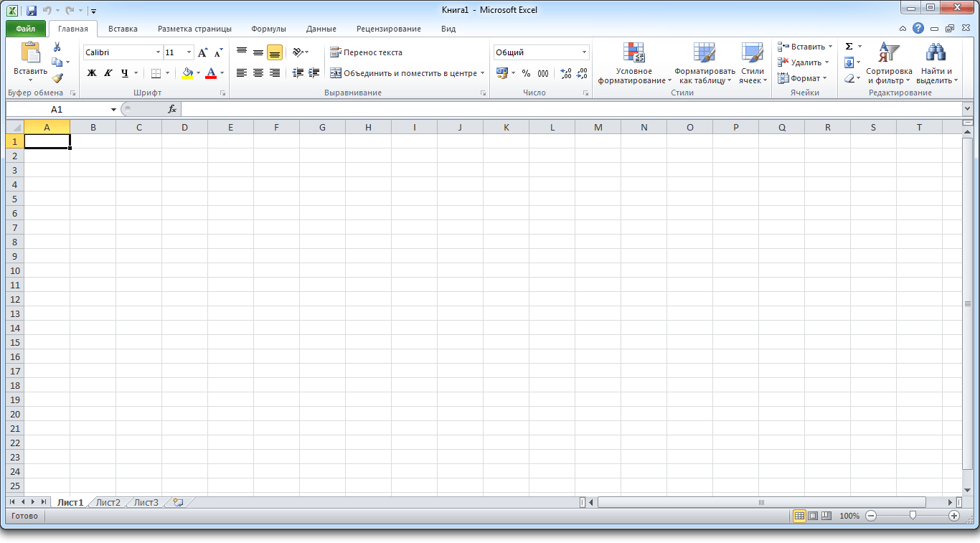Open the Calibri font name dropdown

tap(159, 52)
